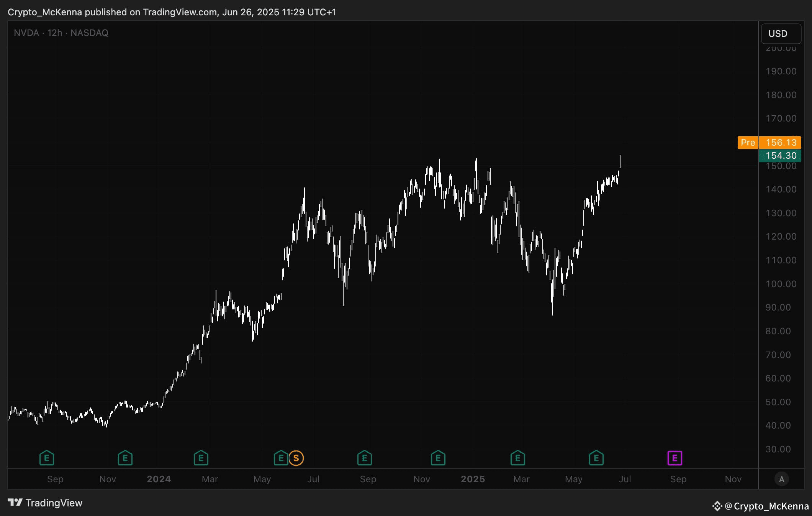This screenshot has width=812, height=516.
Task: Select the 50.00 price axis label
Action: 778,402
